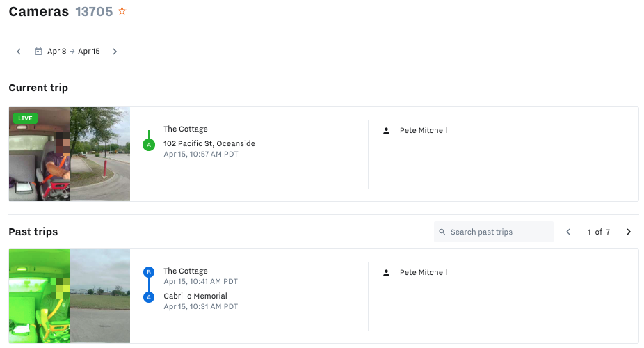The height and width of the screenshot is (348, 644).
Task: Click the search magnifier icon
Action: pyautogui.click(x=442, y=232)
